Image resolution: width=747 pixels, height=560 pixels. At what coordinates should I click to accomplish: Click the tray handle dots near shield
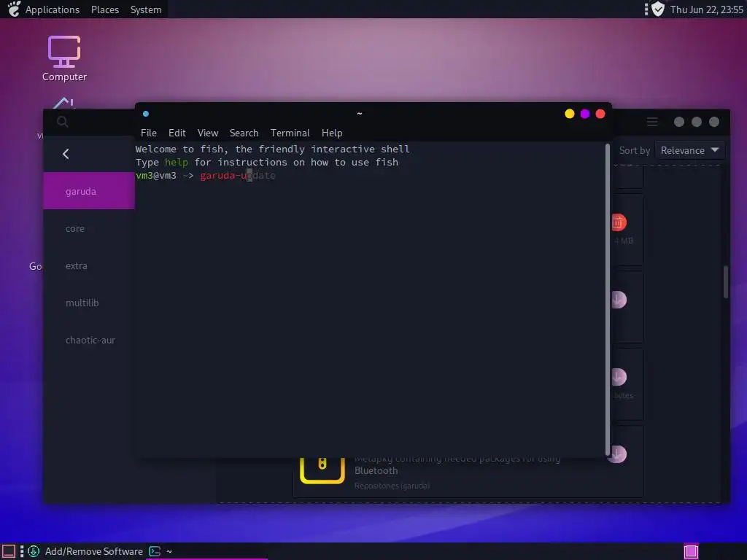(646, 9)
